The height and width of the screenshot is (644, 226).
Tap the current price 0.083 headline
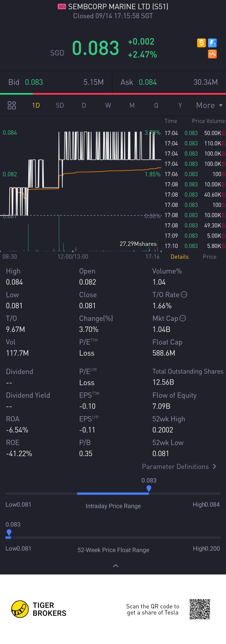pos(95,48)
